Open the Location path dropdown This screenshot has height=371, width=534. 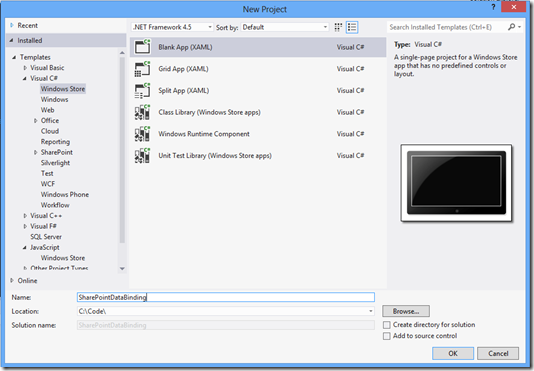[x=371, y=311]
